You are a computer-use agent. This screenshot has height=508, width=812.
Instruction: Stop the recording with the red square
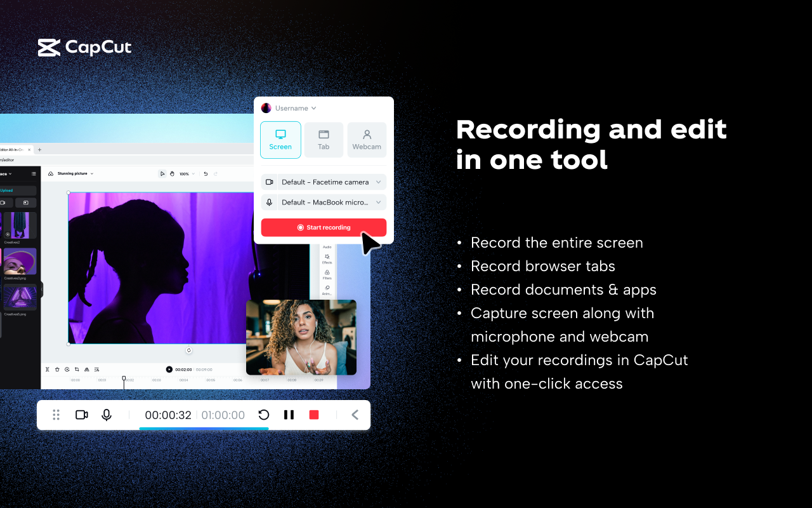[313, 415]
